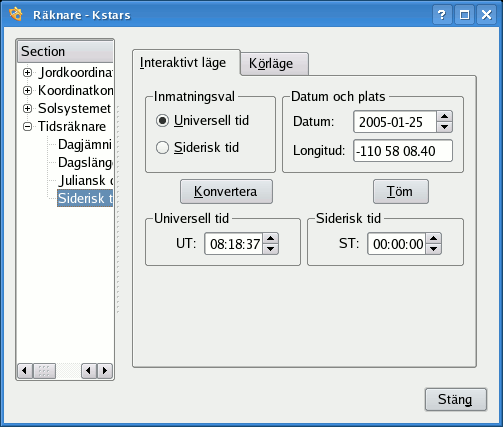Click the ST time field
Viewport: 503px width, 427px height.
point(397,244)
